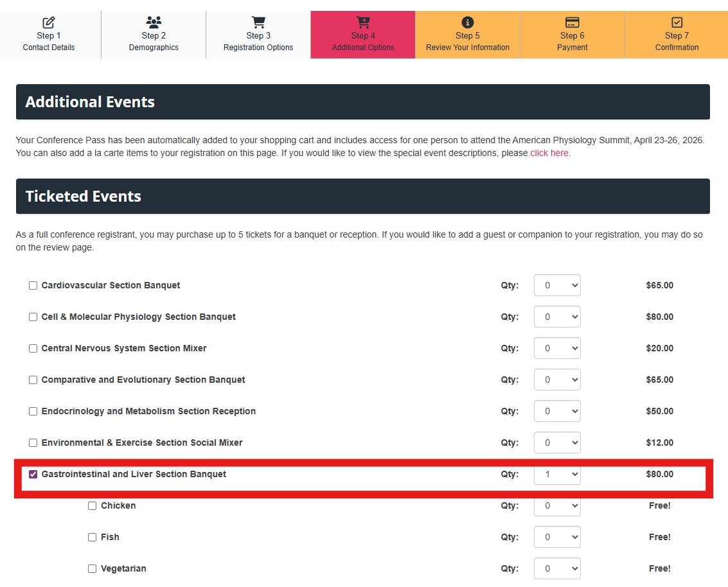Open the Vegetarian quantity dropdown

tap(557, 568)
